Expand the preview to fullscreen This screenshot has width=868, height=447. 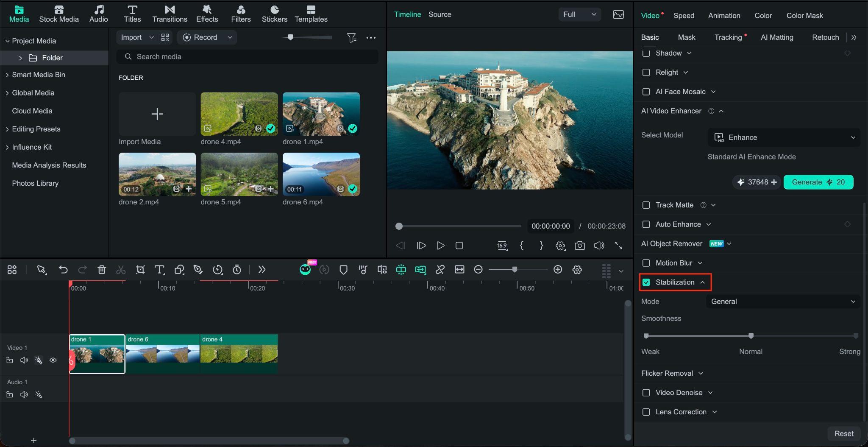click(x=618, y=246)
